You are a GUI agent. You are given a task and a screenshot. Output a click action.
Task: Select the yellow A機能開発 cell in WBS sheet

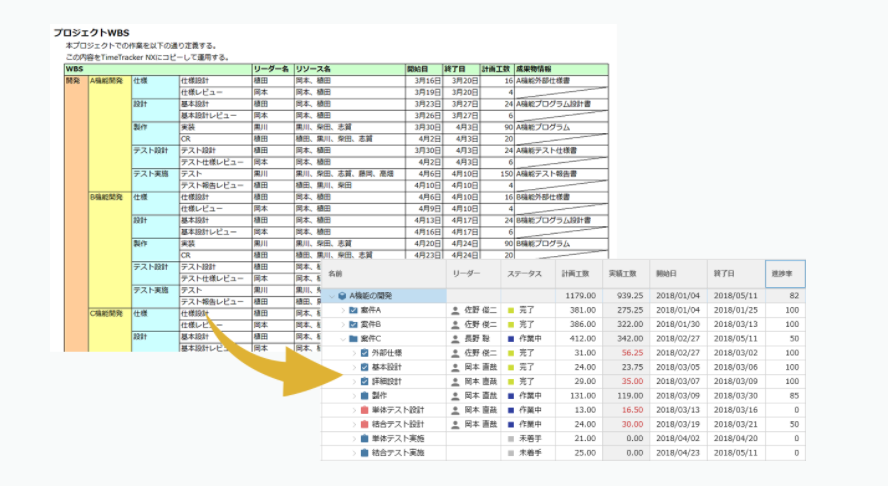click(x=110, y=133)
